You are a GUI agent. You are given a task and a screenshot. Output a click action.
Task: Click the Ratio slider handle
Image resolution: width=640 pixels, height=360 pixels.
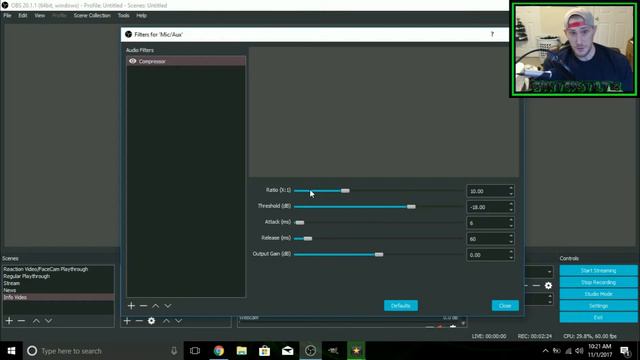[345, 191]
